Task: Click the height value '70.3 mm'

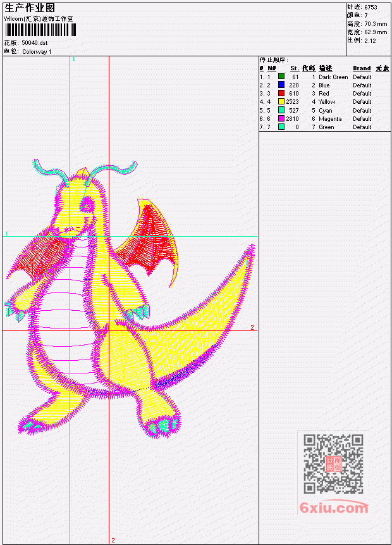Action: click(x=376, y=24)
